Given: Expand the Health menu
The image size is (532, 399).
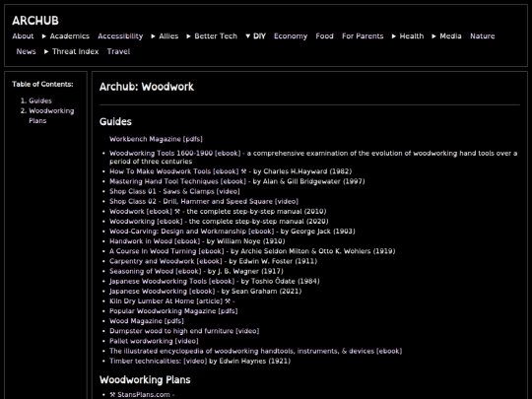Looking at the screenshot, I should coord(408,36).
